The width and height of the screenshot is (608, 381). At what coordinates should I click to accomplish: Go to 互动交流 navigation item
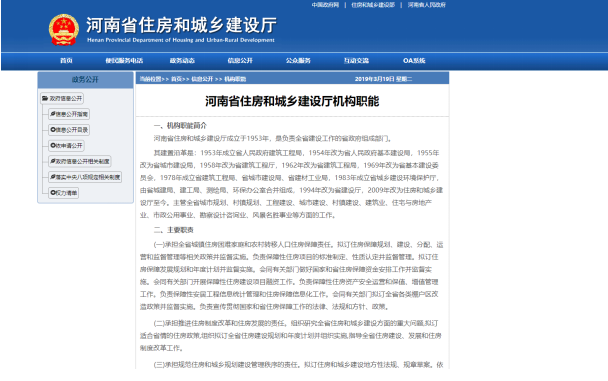(356, 60)
